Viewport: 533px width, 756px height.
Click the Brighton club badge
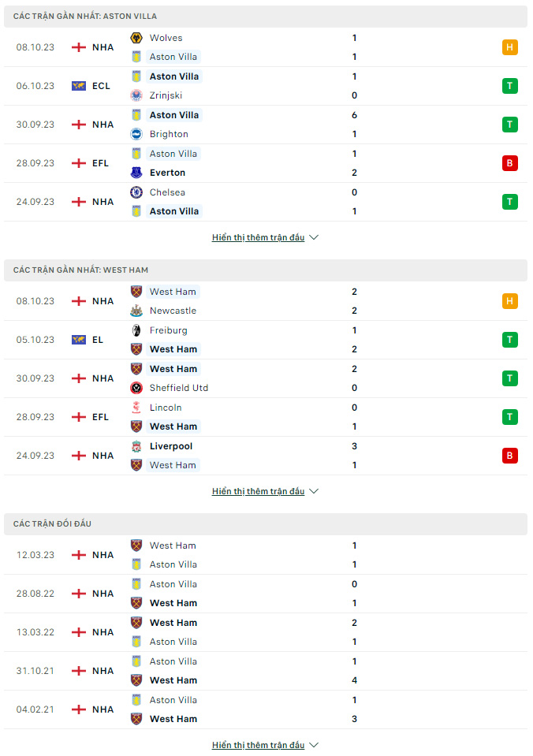pyautogui.click(x=136, y=134)
